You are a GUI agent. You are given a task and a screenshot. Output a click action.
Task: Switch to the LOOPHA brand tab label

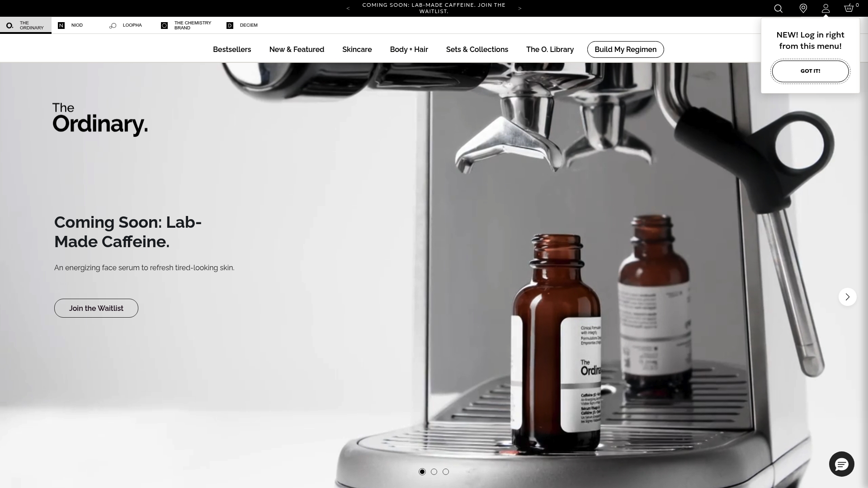click(132, 25)
